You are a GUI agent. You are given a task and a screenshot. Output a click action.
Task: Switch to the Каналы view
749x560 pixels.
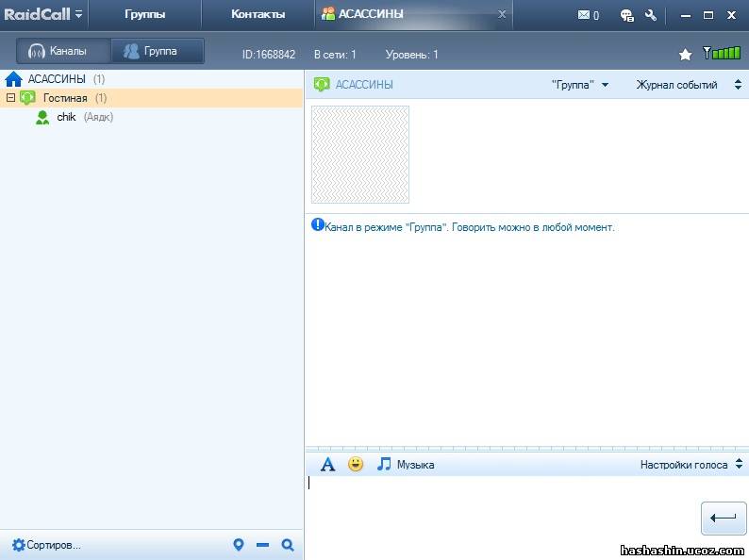63,51
